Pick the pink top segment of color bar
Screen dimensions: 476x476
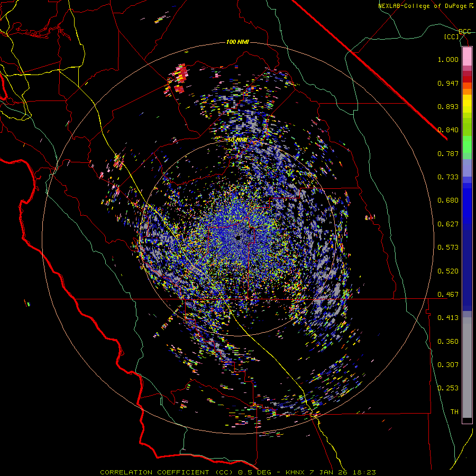click(x=467, y=57)
